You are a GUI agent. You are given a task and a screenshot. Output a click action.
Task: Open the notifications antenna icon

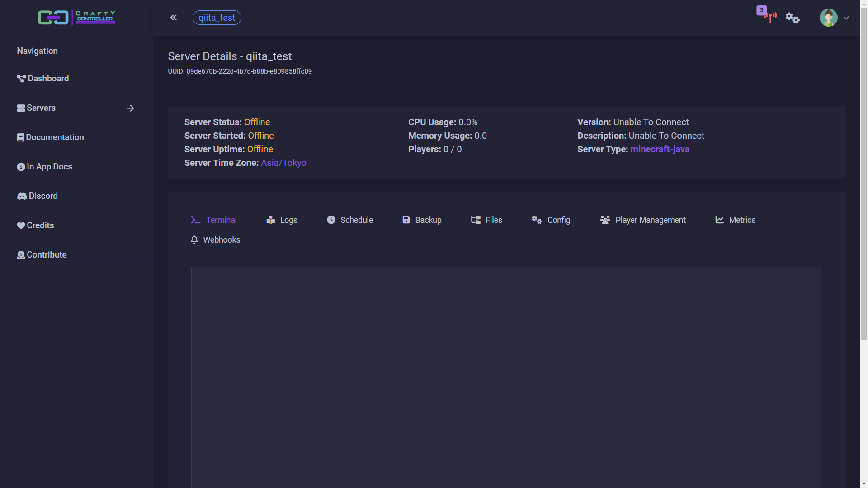[770, 17]
